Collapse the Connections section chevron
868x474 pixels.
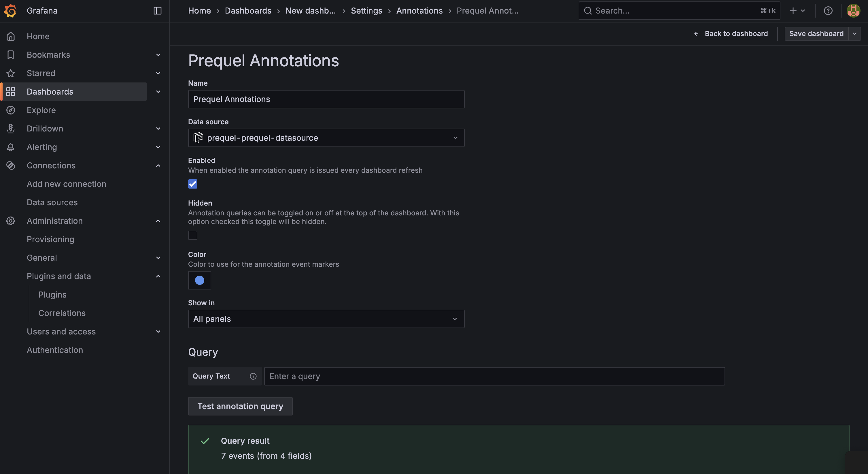coord(158,165)
